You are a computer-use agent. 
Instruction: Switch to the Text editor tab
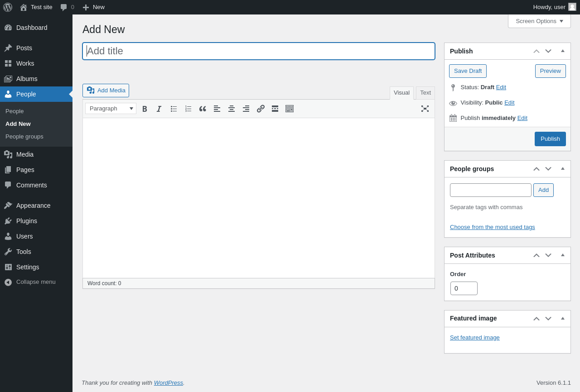tap(425, 93)
